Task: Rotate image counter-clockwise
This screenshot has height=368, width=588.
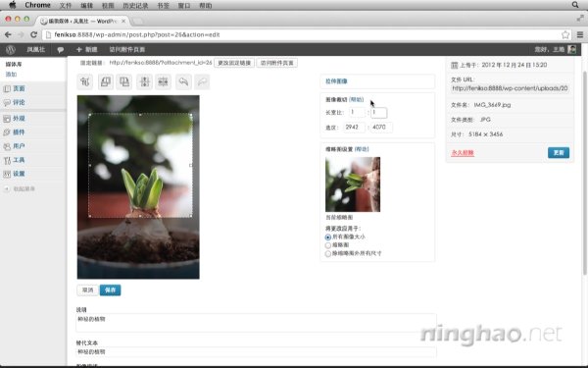Action: 106,81
